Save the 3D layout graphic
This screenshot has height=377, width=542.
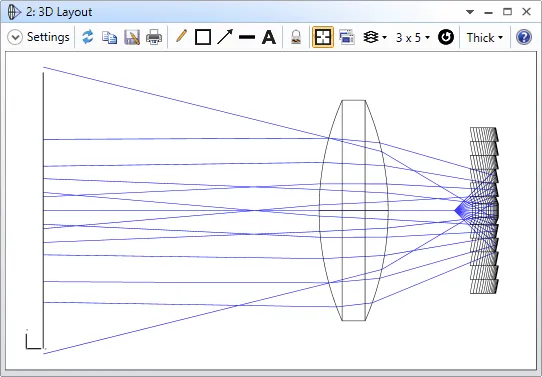pos(132,37)
